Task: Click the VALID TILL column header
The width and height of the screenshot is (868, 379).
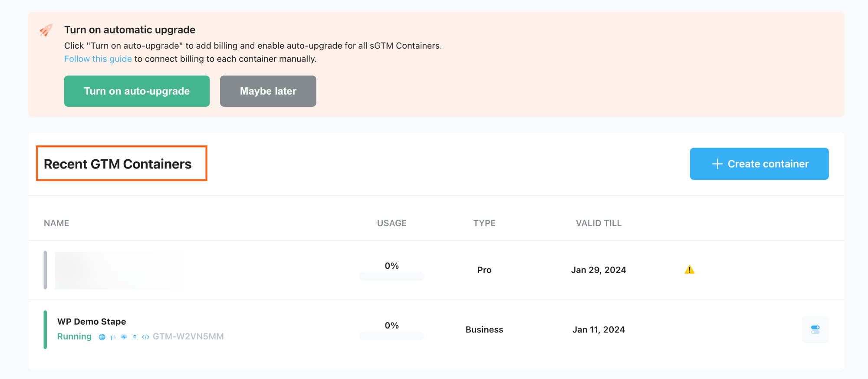Action: 598,223
